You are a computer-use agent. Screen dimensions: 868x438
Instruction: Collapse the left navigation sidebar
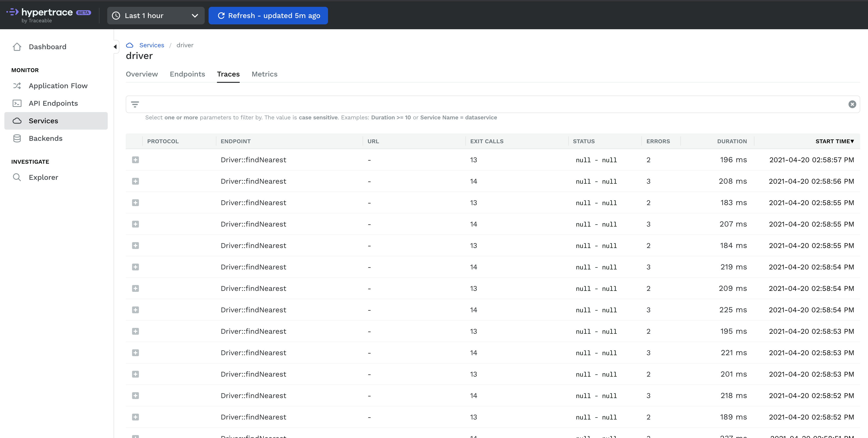[x=115, y=47]
